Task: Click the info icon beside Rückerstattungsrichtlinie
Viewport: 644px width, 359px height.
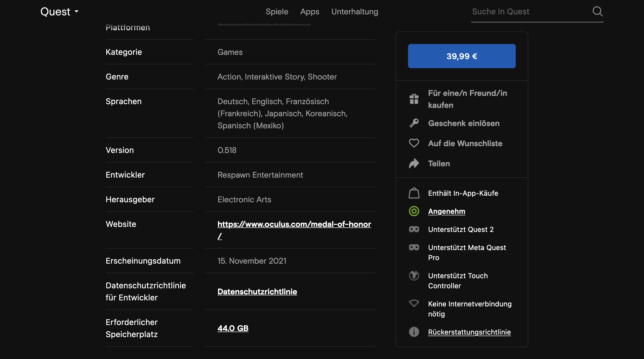Action: tap(414, 332)
